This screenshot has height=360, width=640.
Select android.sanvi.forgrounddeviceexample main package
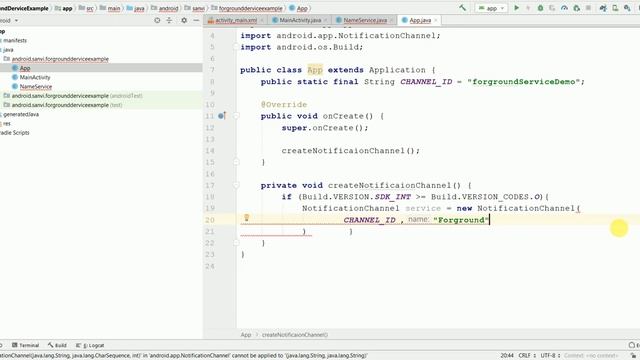[x=60, y=59]
